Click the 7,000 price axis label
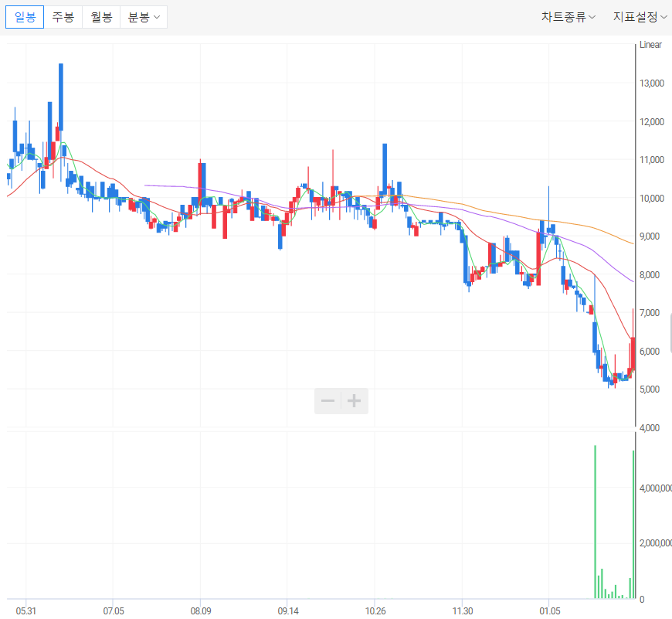 coord(650,313)
